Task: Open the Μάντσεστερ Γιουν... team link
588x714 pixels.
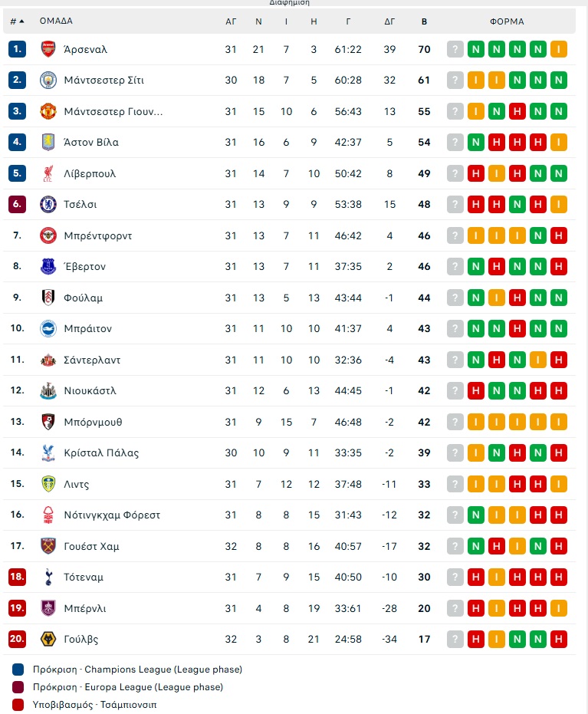Action: pos(113,111)
